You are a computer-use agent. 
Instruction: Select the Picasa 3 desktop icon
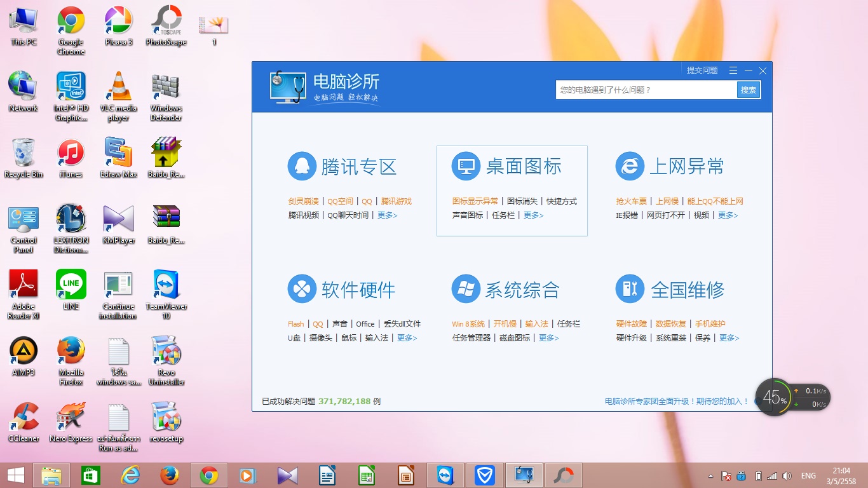[119, 25]
